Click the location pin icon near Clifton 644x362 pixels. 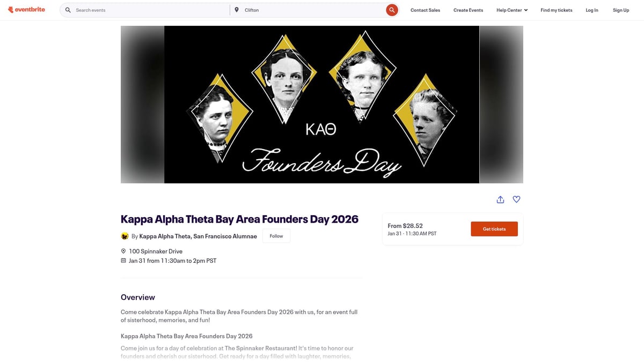(237, 9)
